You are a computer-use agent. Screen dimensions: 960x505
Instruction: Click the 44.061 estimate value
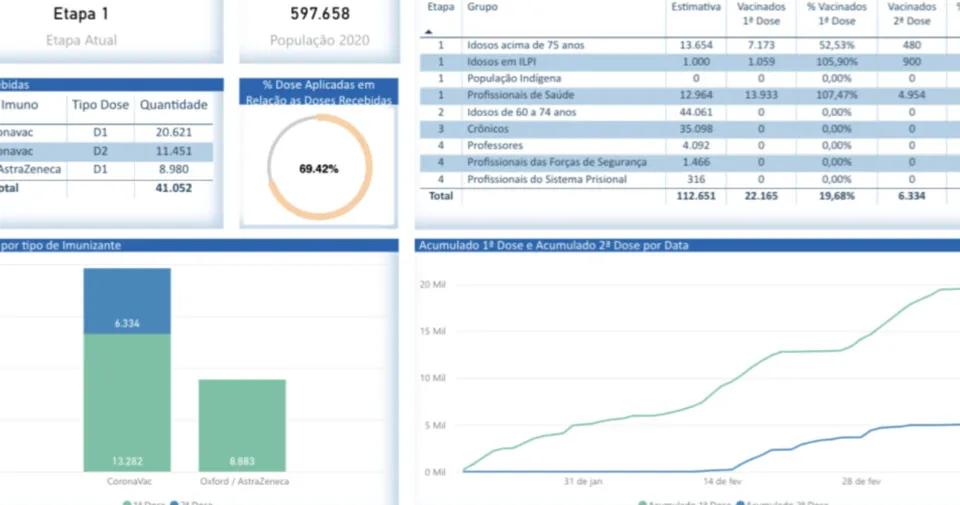coord(696,112)
